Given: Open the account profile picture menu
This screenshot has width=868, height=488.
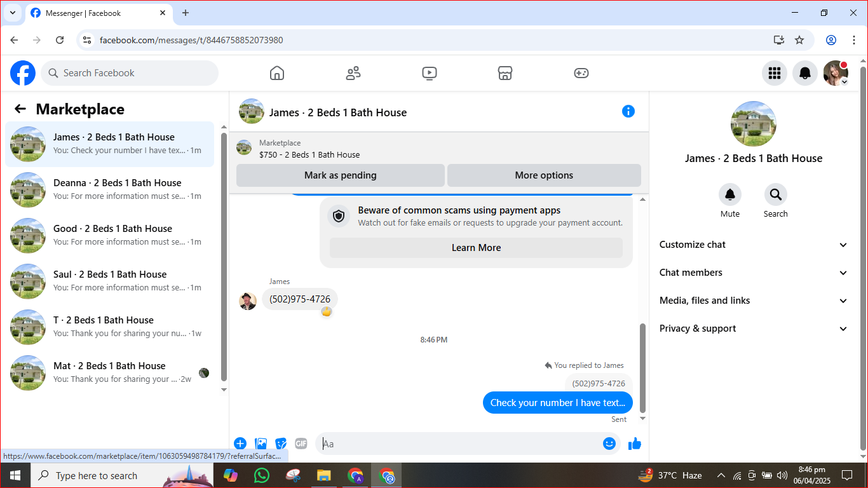Looking at the screenshot, I should 836,73.
